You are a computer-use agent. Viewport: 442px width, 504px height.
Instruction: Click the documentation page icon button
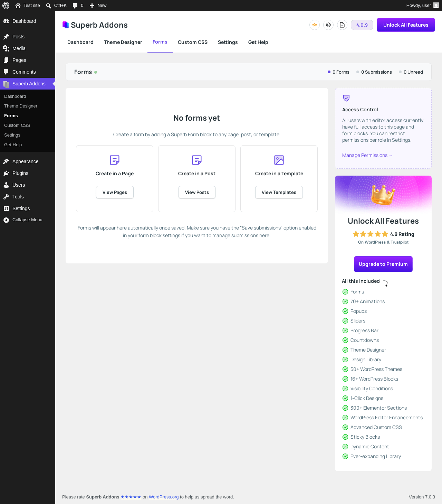[x=342, y=25]
